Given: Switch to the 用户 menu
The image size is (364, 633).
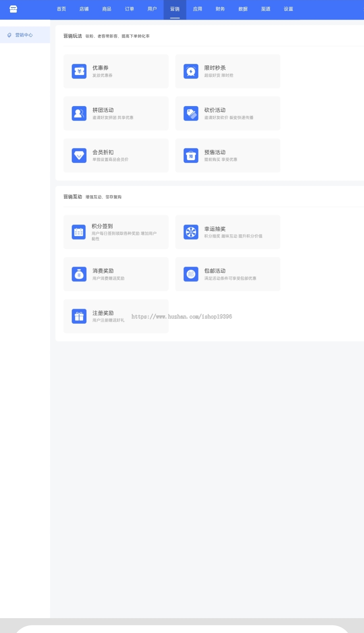Looking at the screenshot, I should [x=152, y=9].
